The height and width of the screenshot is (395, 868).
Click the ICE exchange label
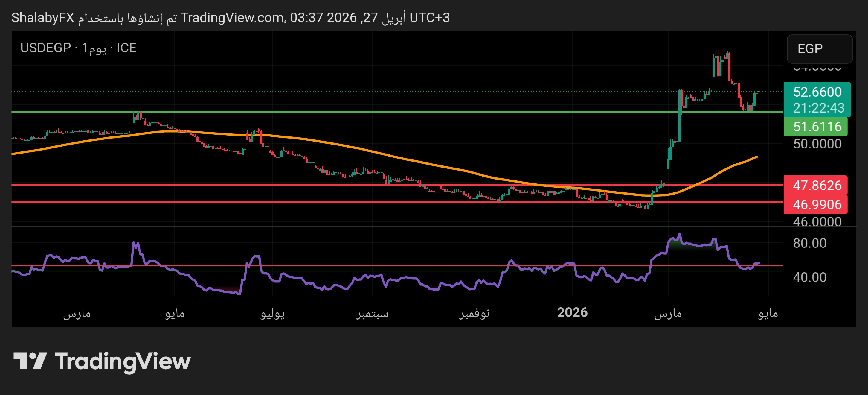[126, 48]
